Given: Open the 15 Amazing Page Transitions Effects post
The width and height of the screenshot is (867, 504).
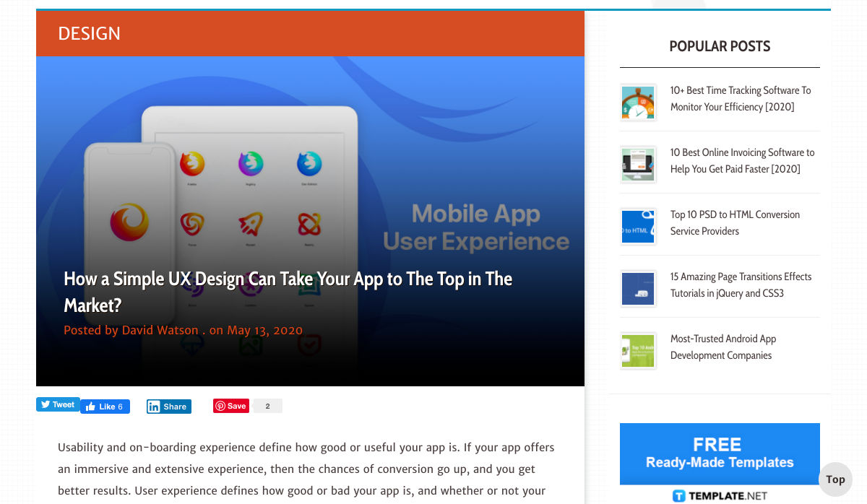Looking at the screenshot, I should point(741,284).
